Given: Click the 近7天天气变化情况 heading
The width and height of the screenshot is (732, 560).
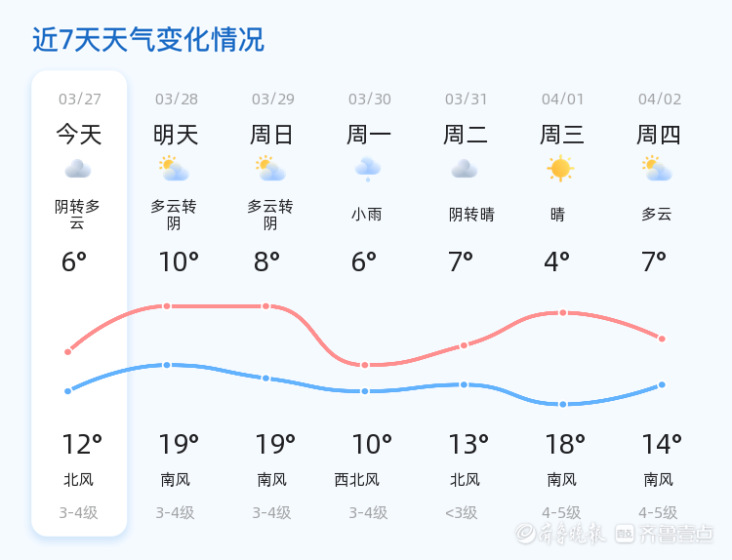Looking at the screenshot, I should 148,40.
